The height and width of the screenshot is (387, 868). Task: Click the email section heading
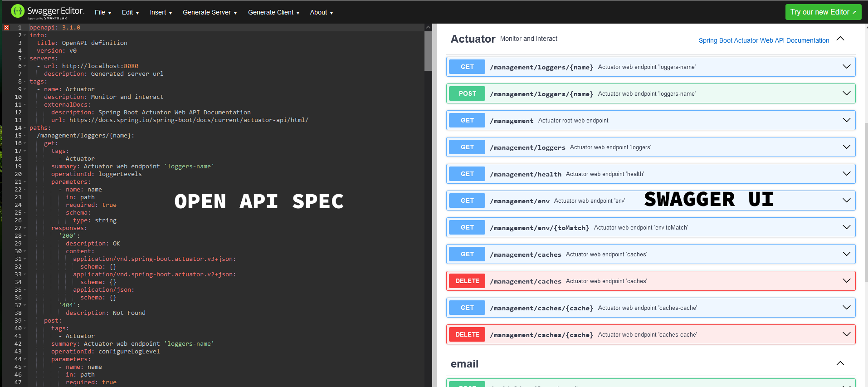click(464, 364)
